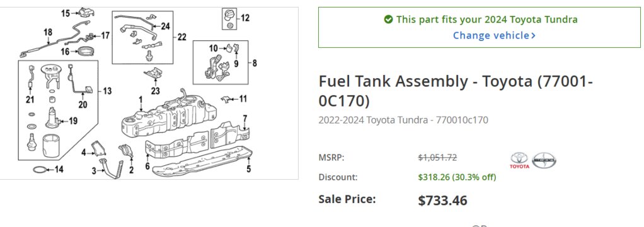Click the green fitment checkmark icon
644x227 pixels.
[388, 20]
